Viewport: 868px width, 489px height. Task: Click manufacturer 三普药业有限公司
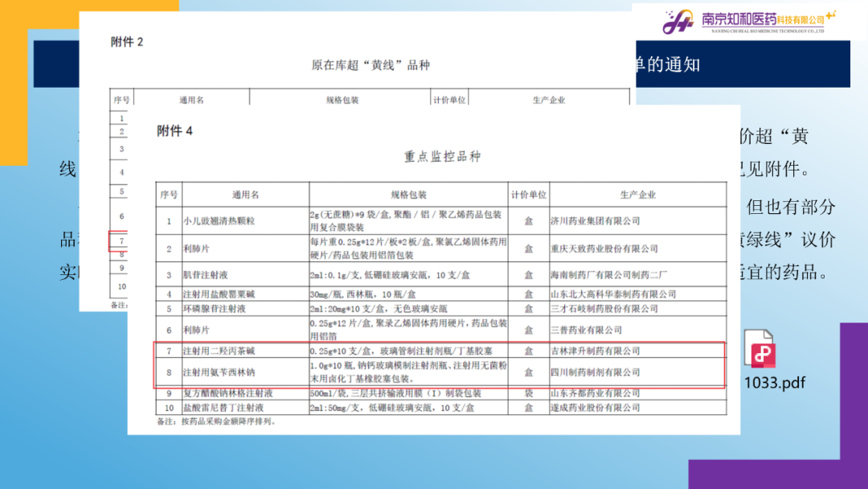[586, 330]
